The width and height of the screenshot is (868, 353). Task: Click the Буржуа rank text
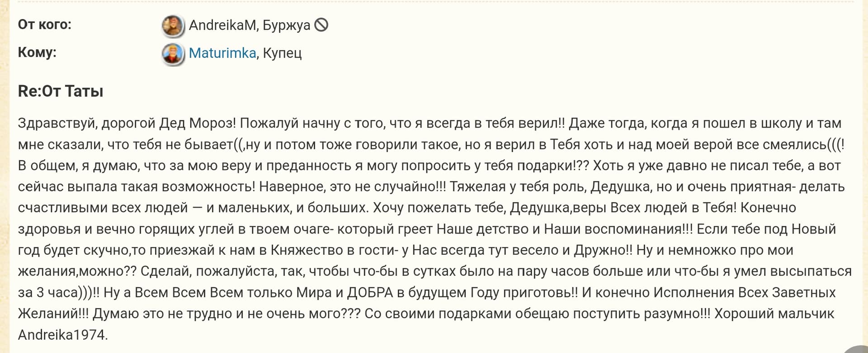pyautogui.click(x=286, y=25)
